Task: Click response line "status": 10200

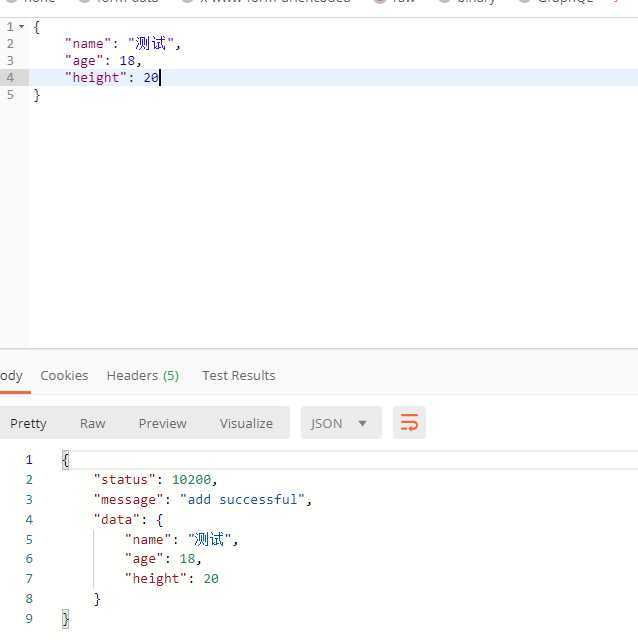Action: 155,479
